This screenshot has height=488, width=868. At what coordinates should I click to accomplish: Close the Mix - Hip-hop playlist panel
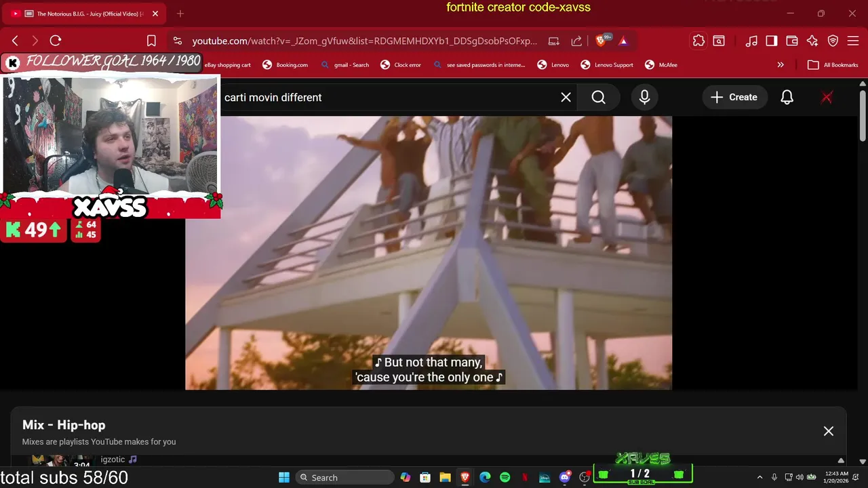829,431
